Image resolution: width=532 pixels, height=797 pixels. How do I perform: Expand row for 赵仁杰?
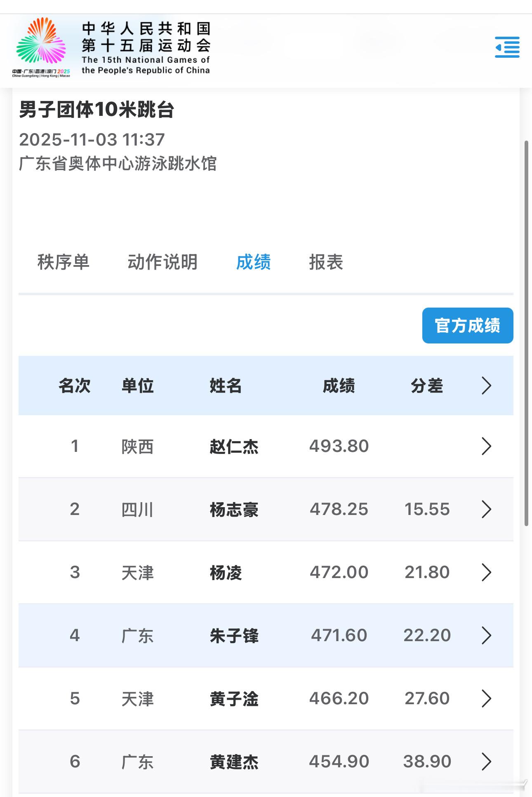[486, 446]
